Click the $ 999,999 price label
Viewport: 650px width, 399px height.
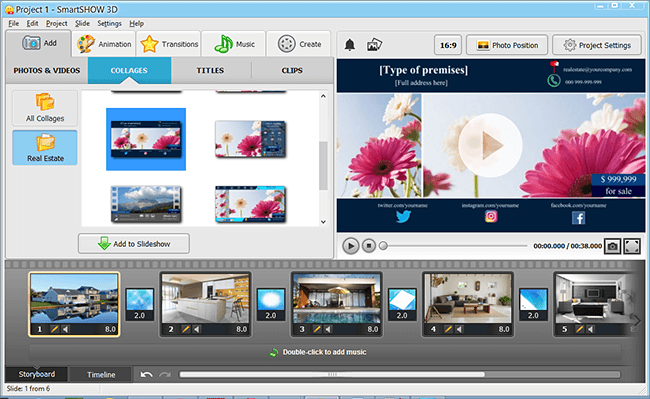point(618,179)
